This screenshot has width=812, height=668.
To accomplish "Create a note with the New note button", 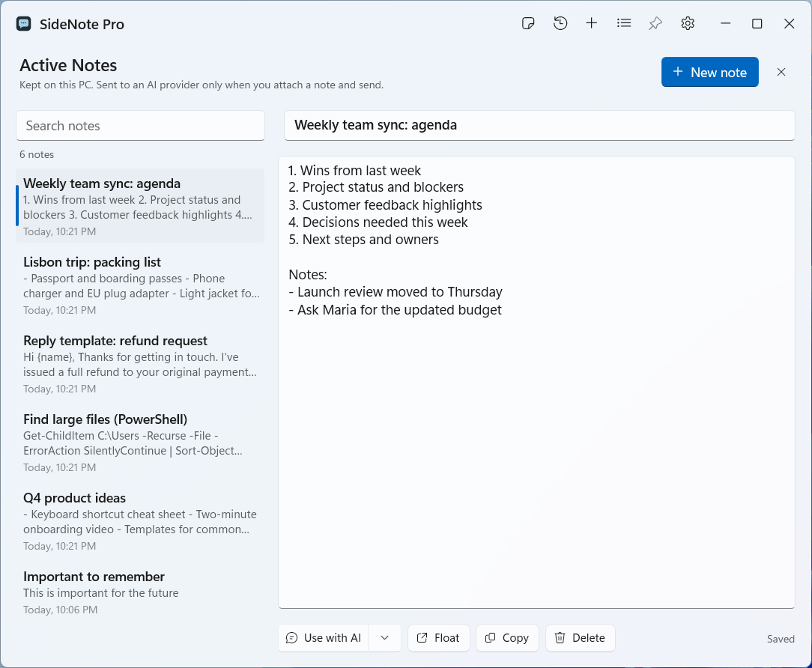I will [710, 72].
